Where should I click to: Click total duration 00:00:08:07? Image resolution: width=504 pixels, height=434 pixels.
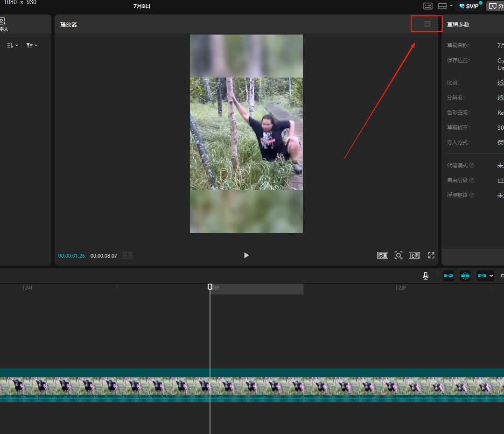tap(104, 256)
